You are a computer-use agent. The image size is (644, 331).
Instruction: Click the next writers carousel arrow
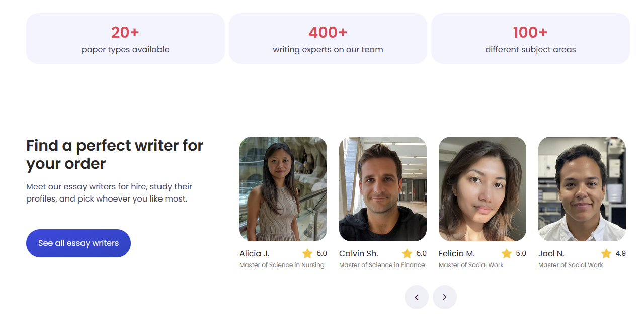(445, 297)
